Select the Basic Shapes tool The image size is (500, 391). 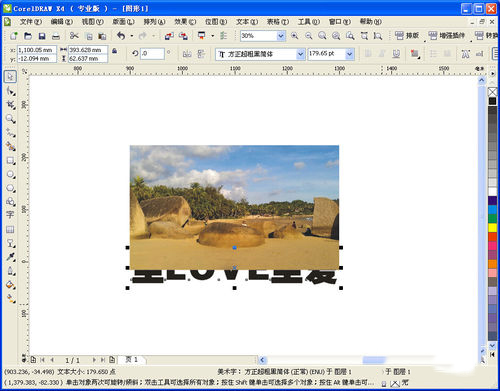(x=10, y=202)
